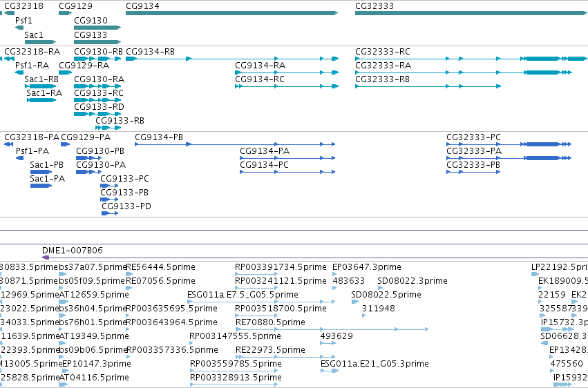The image size is (588, 388).
Task: Select protein CG32333-PA
Action: pyautogui.click(x=509, y=158)
